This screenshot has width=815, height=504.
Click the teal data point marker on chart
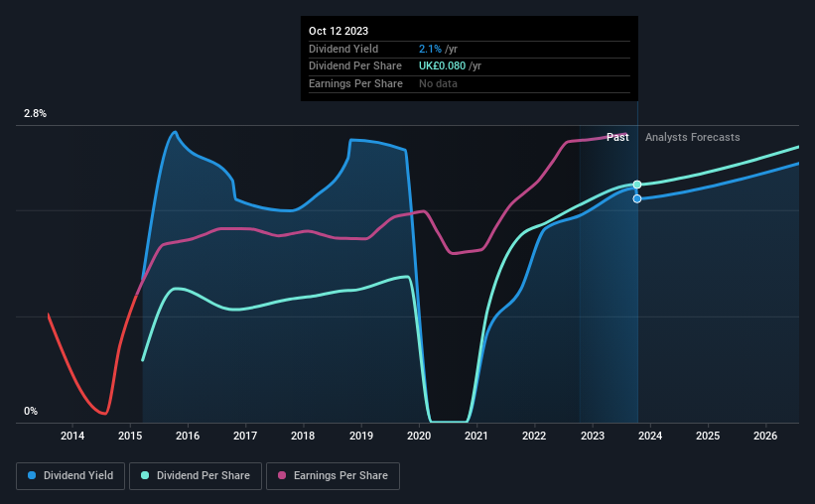point(637,185)
